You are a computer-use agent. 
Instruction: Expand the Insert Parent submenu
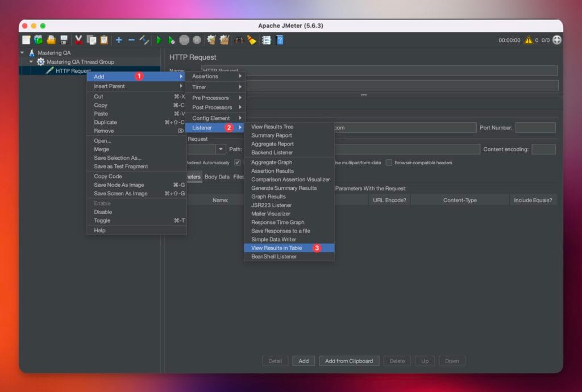coord(136,86)
